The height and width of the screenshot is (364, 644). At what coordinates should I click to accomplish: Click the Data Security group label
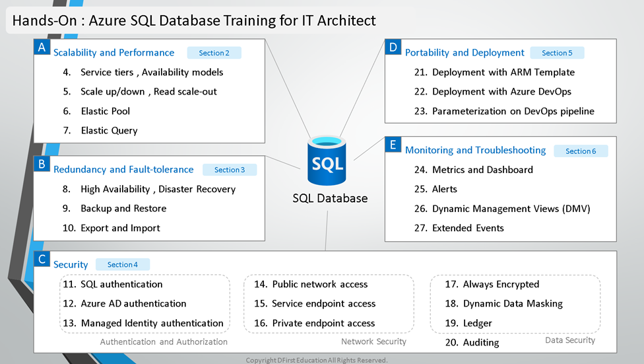coord(569,340)
